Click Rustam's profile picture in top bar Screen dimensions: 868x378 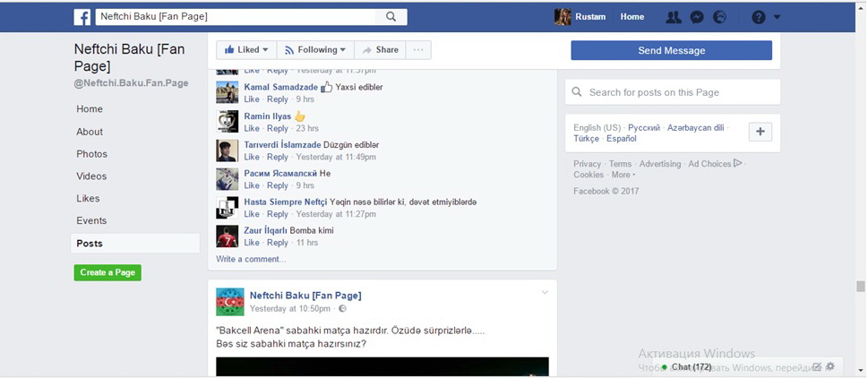click(x=563, y=17)
